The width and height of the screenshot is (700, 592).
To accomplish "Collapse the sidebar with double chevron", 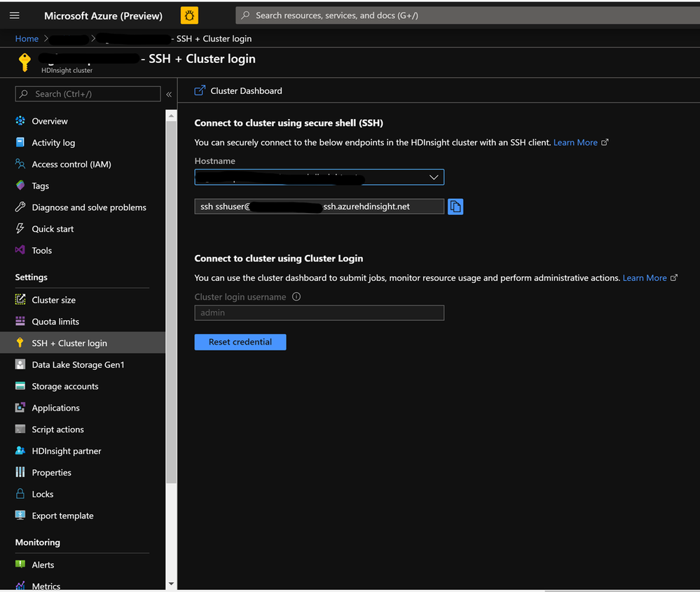I will (169, 94).
